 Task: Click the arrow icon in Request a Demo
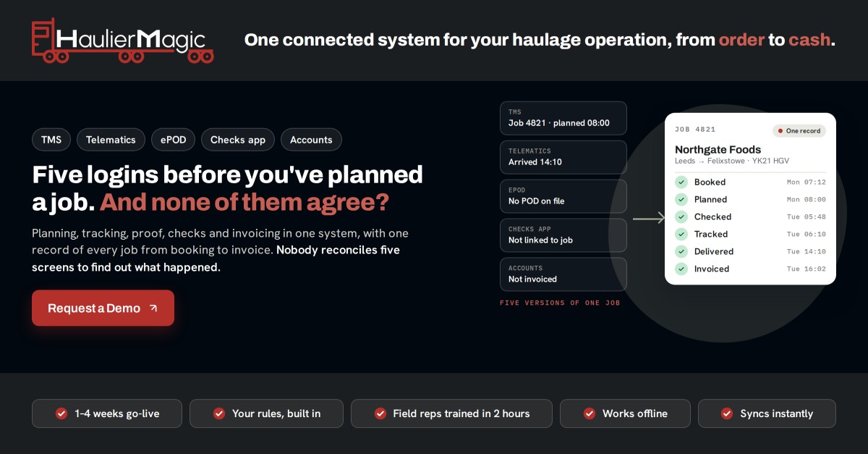click(153, 308)
